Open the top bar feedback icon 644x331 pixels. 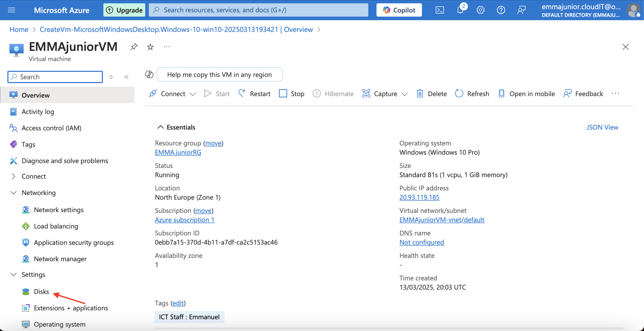[521, 10]
